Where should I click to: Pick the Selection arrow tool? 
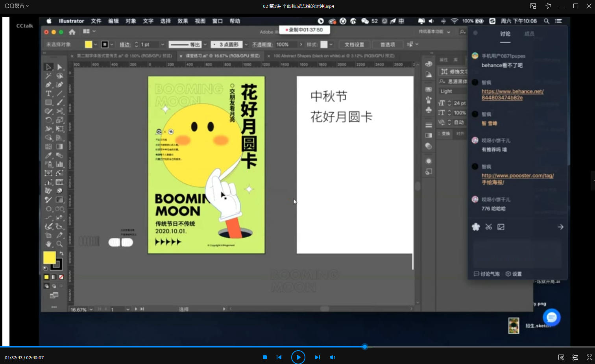pyautogui.click(x=48, y=67)
